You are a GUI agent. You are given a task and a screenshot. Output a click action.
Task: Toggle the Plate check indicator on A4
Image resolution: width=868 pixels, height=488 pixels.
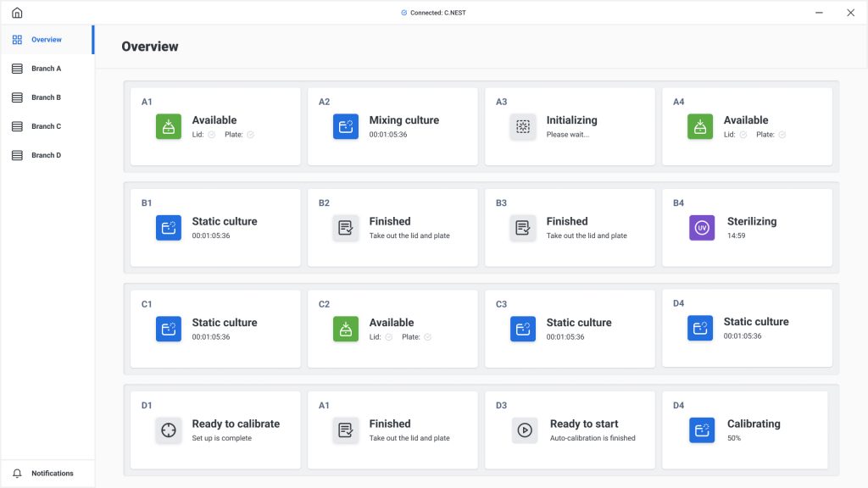[x=782, y=135]
